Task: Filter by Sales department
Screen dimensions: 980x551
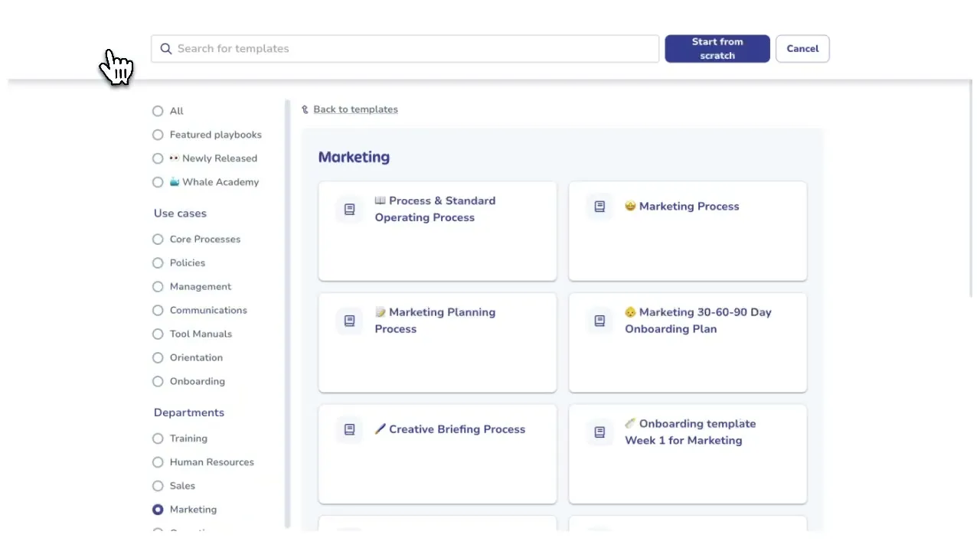Action: [x=158, y=486]
